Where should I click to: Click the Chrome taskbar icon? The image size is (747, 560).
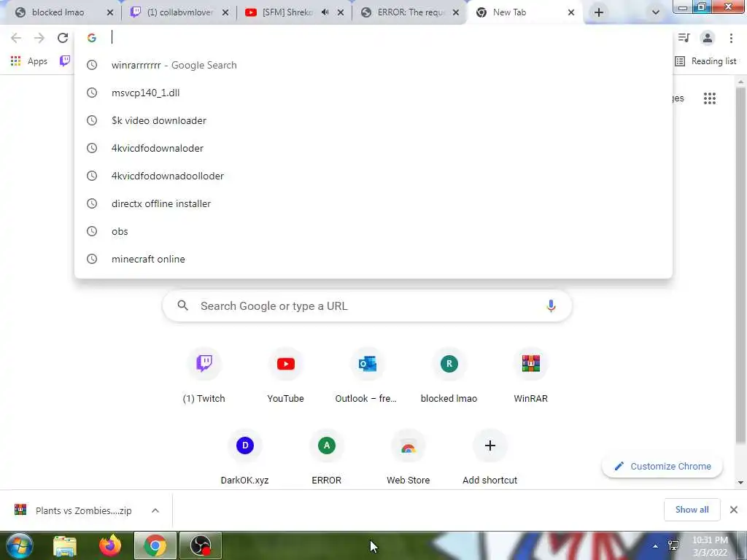155,545
